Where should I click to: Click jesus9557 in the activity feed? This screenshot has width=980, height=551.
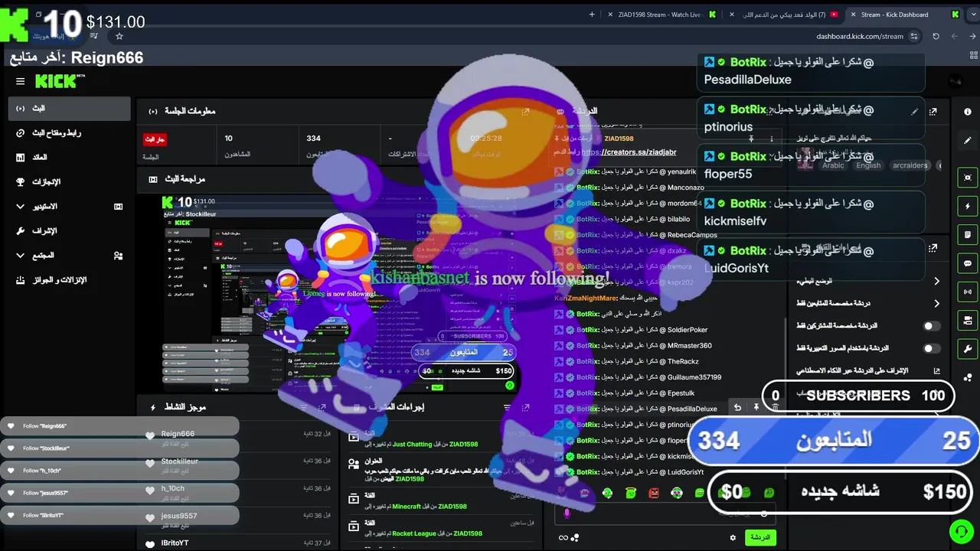point(178,516)
